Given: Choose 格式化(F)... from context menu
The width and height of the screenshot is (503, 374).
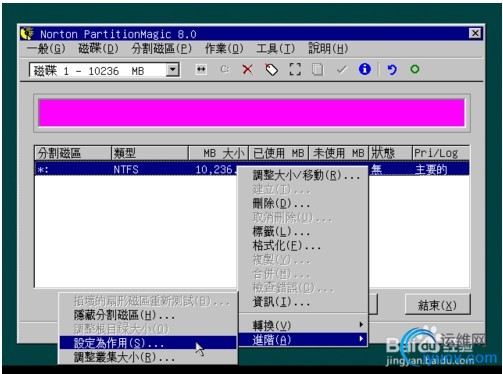Looking at the screenshot, I should tap(303, 246).
